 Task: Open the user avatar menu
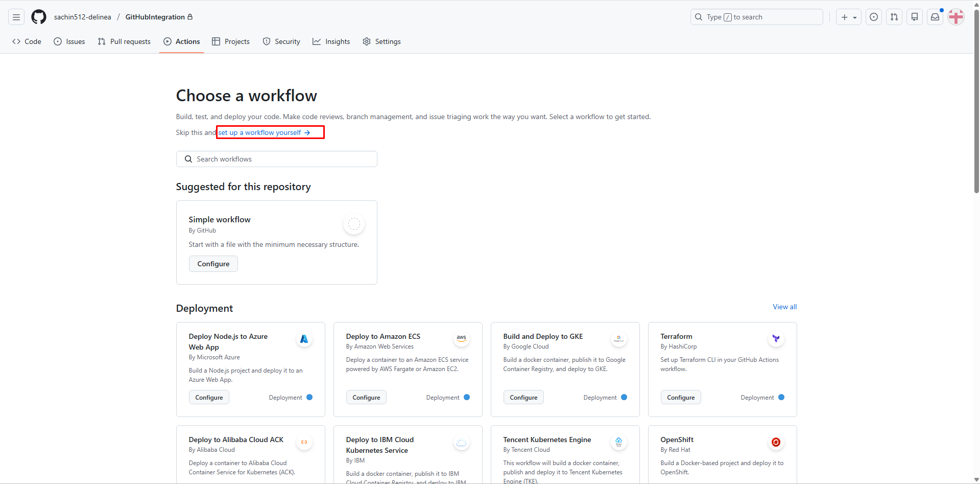click(x=956, y=17)
